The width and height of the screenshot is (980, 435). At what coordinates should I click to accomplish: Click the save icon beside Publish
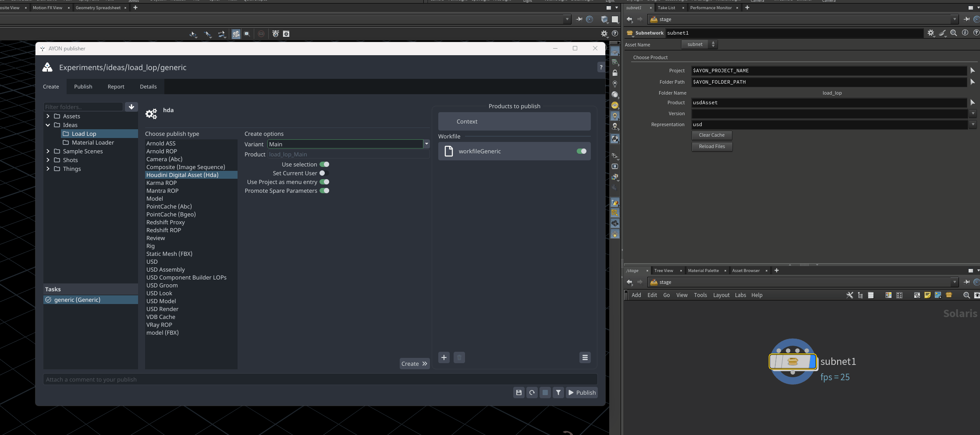point(519,393)
